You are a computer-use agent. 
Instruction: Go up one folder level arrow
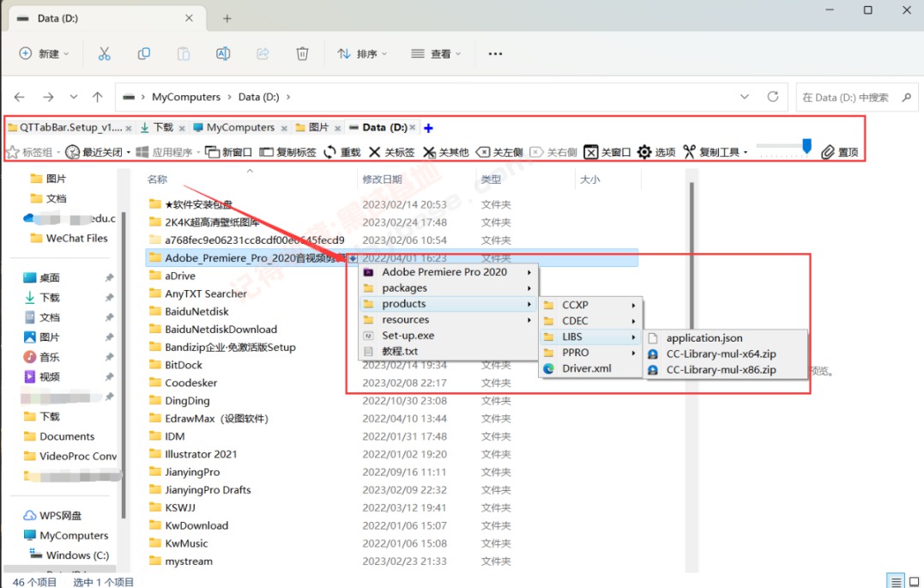pyautogui.click(x=97, y=97)
